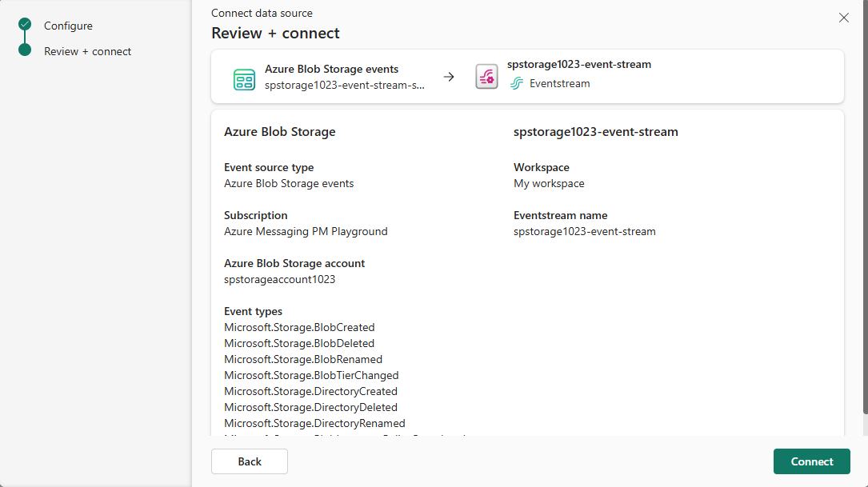Image resolution: width=868 pixels, height=487 pixels.
Task: Click 'spstorage1023-event-stream' value under Eventstream name
Action: click(584, 231)
